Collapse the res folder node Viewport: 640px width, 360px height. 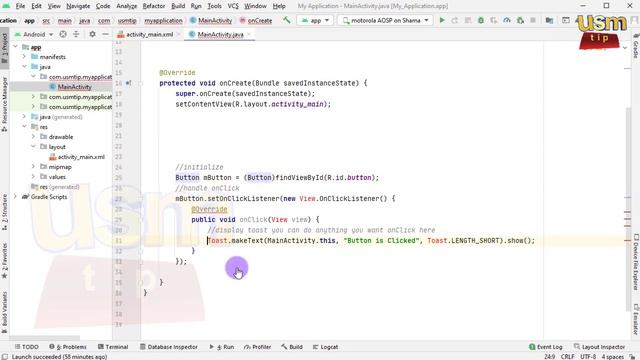pyautogui.click(x=24, y=127)
